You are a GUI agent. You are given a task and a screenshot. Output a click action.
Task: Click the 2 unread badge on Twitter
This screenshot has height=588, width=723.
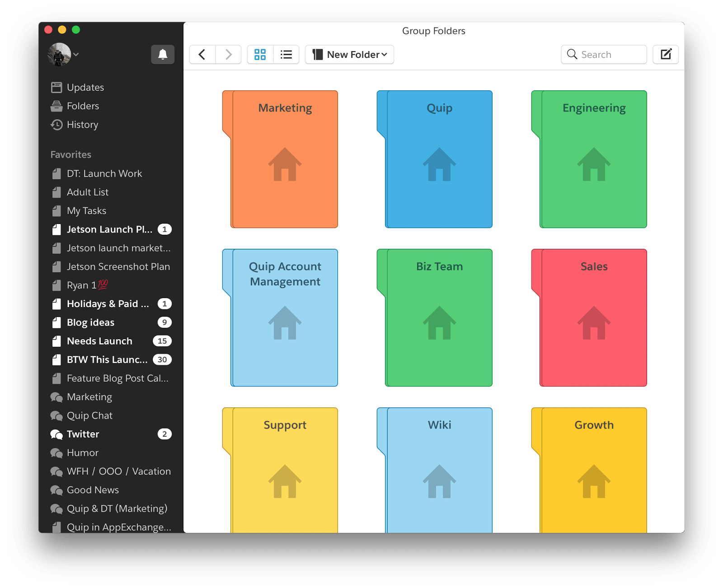tap(164, 434)
